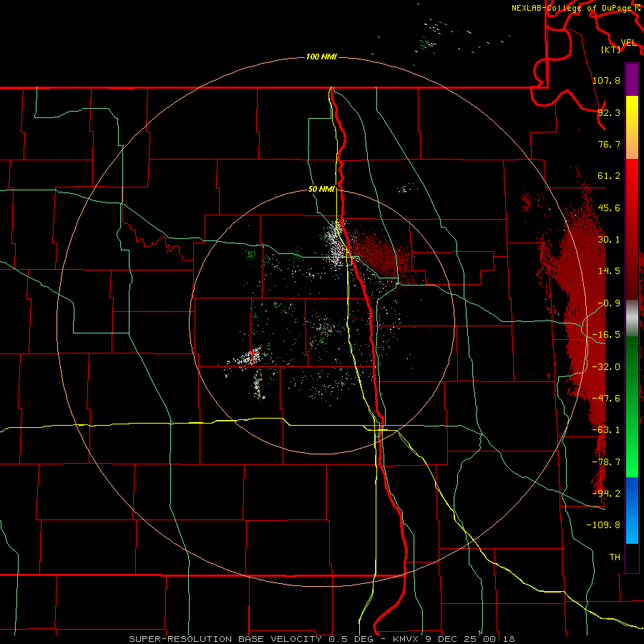
Task: Click the TH threshold label
Action: (x=615, y=557)
